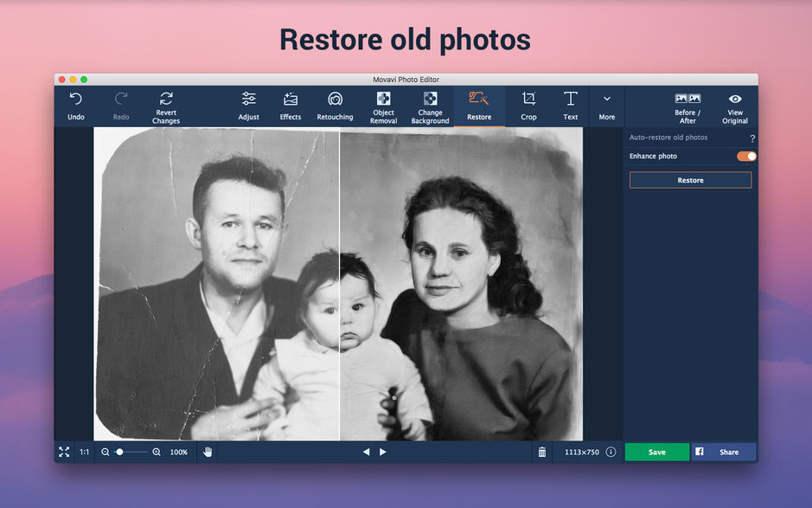This screenshot has width=812, height=508.
Task: Select the Retouching tool
Action: click(334, 106)
